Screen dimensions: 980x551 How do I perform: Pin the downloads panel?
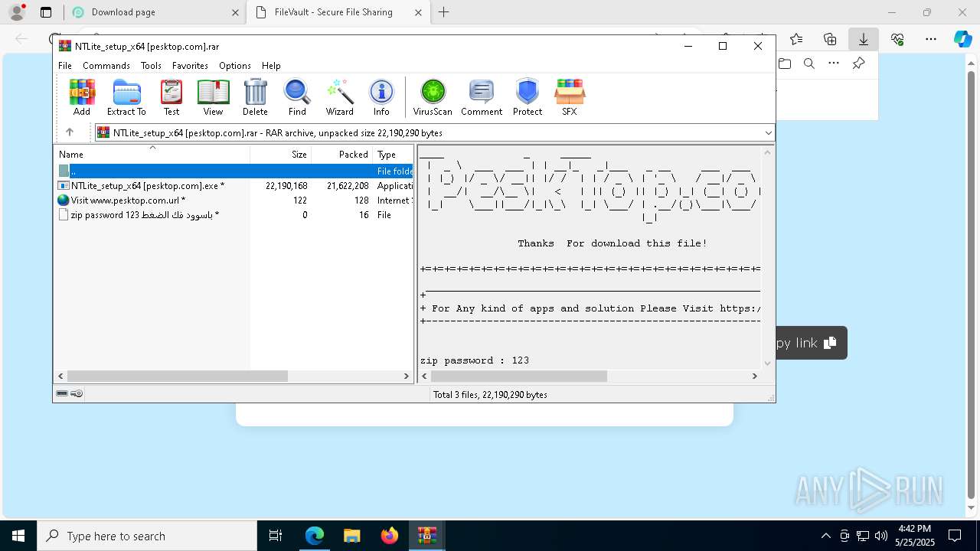pyautogui.click(x=859, y=64)
